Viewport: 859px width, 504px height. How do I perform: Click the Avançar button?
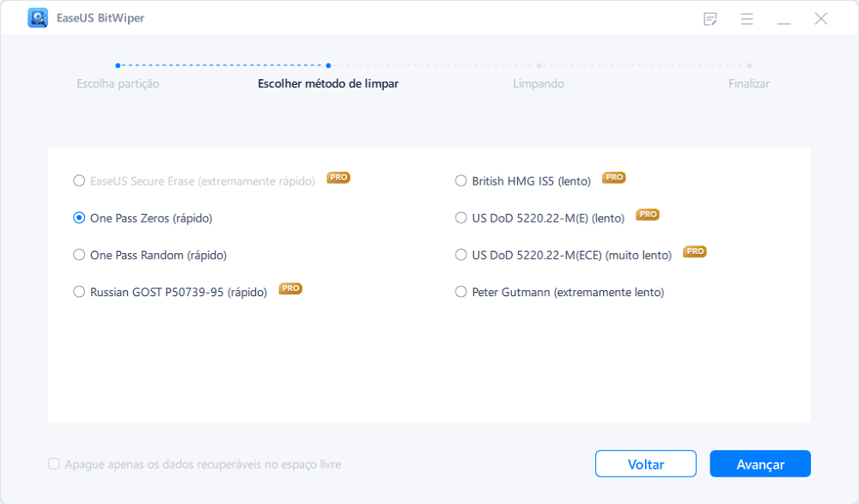(759, 464)
